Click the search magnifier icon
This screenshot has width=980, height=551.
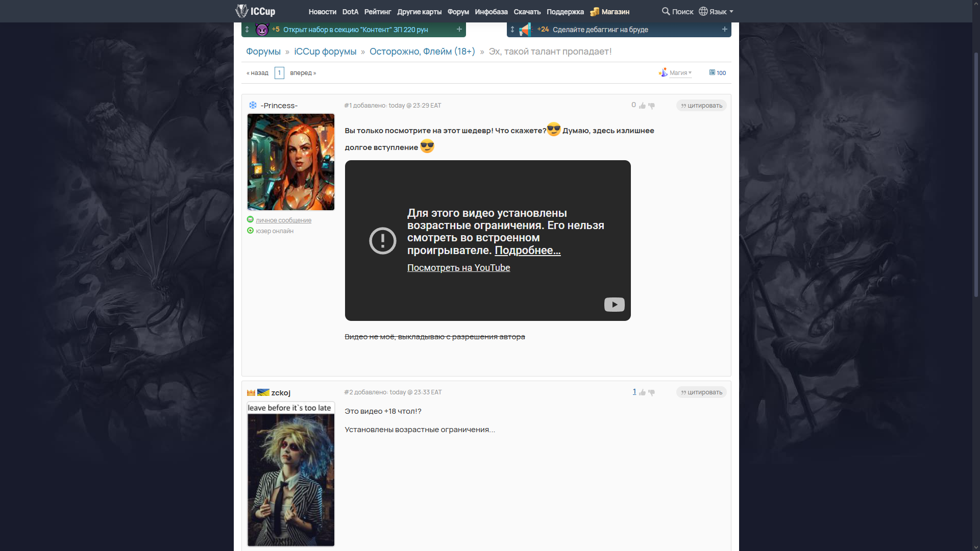coord(666,11)
